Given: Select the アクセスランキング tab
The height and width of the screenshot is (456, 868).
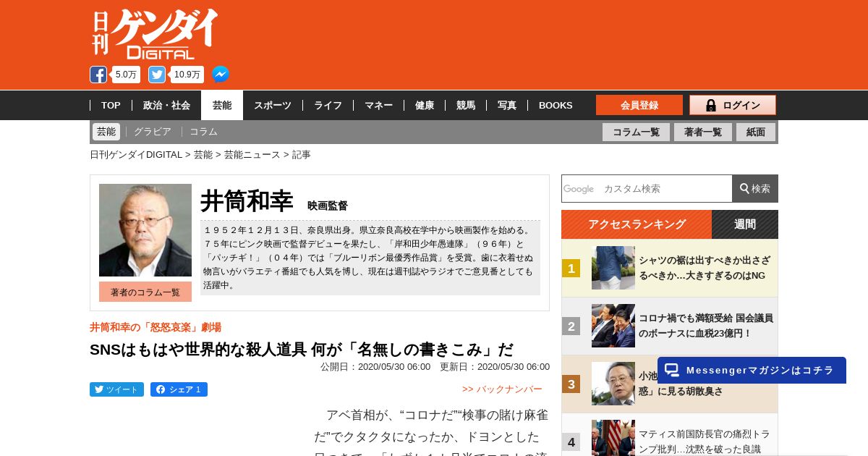Looking at the screenshot, I should click(637, 224).
